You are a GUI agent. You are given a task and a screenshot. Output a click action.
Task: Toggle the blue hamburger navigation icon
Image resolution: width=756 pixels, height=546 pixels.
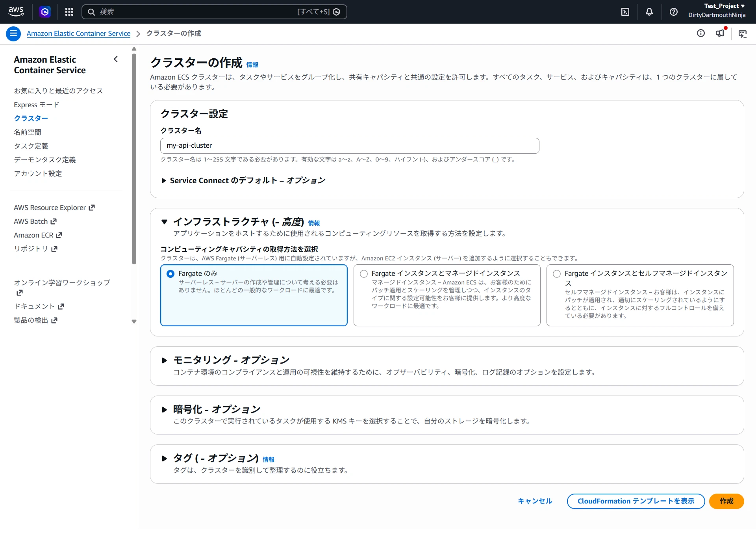(13, 33)
